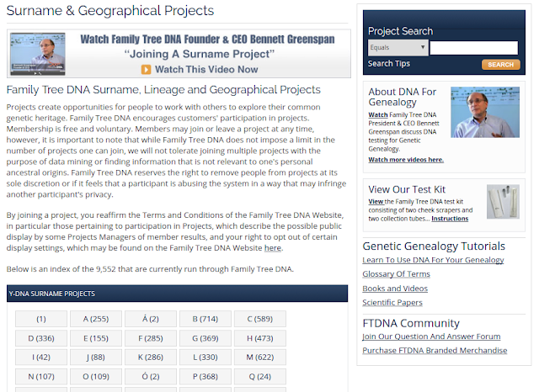Open Purchase FTDNA Branded Merchandise link
This screenshot has height=392, width=539.
[x=435, y=351]
